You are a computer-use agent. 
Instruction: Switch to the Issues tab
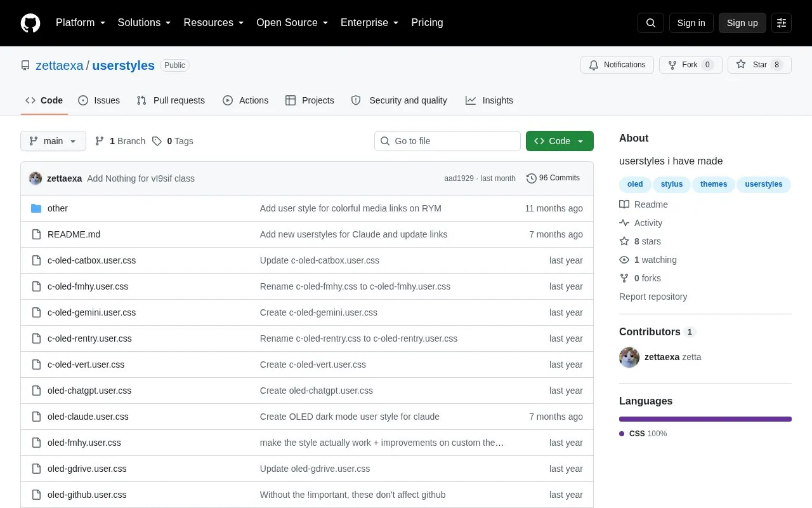pyautogui.click(x=99, y=100)
